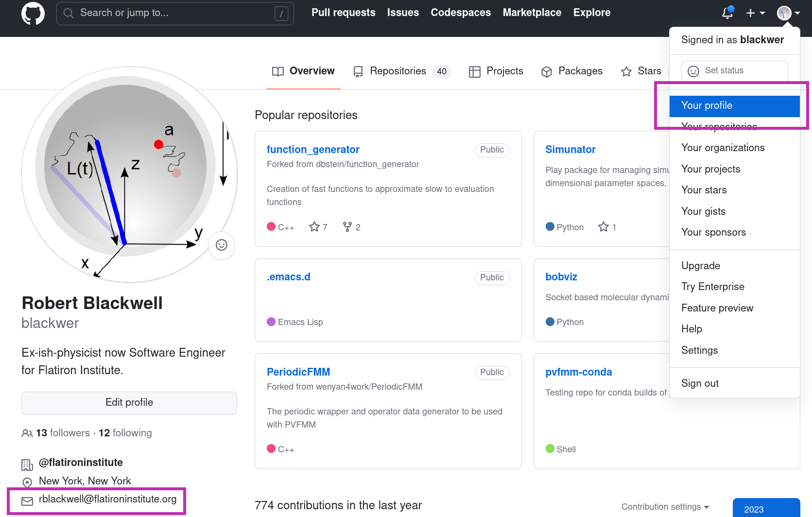Switch to the Stars tab
This screenshot has width=812, height=517.
coord(641,71)
